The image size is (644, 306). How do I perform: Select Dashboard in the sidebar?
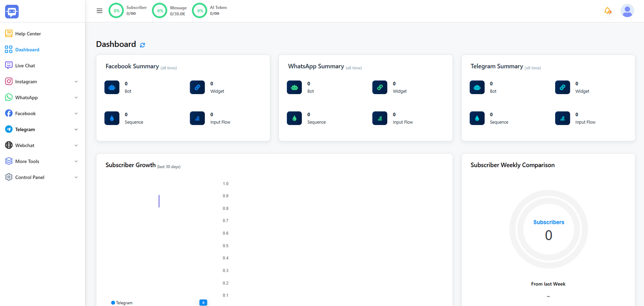click(27, 50)
